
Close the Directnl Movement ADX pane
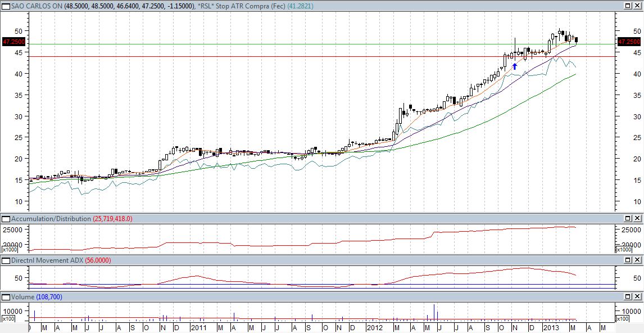click(637, 260)
